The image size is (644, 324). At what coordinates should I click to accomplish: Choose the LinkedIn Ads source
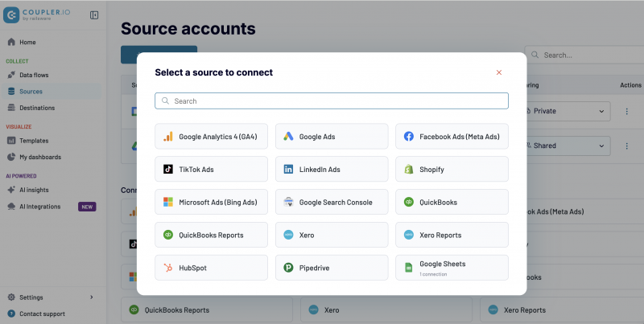332,169
